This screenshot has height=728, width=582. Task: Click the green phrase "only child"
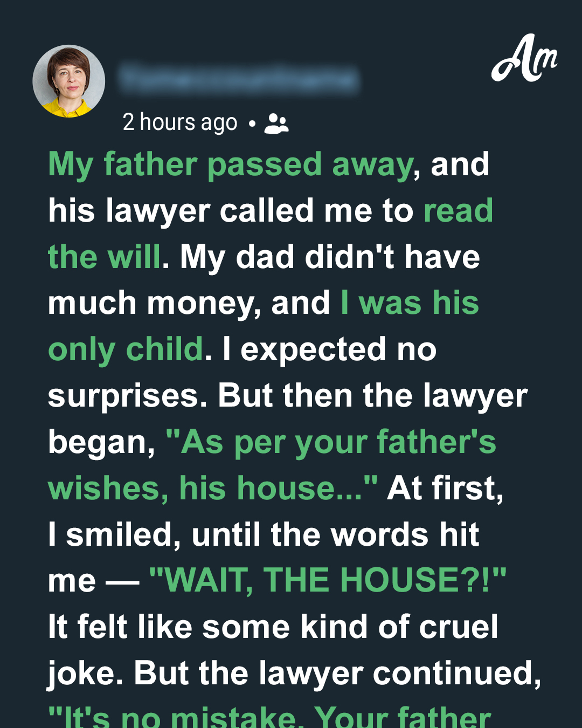coord(126,350)
